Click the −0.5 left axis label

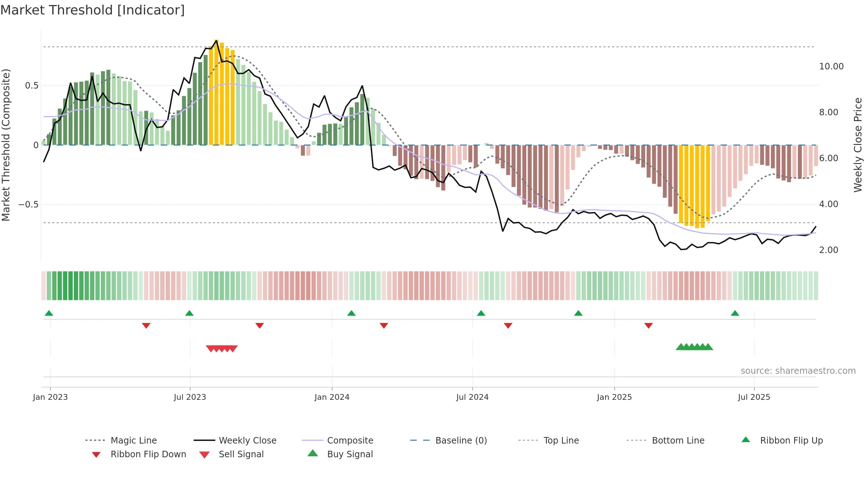pos(29,205)
